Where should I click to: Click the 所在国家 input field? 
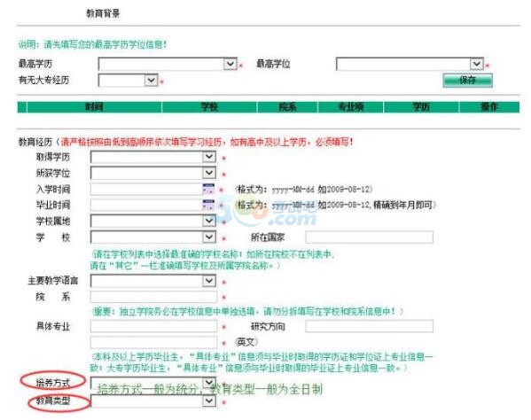point(369,237)
